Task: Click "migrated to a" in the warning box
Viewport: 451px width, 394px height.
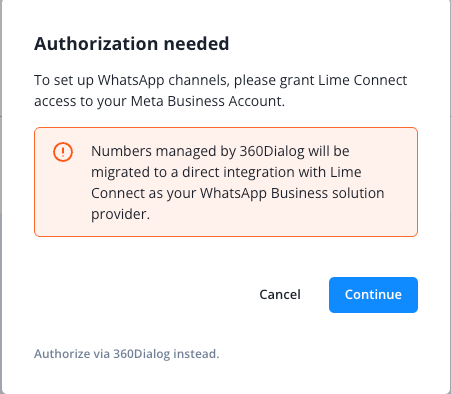Action: click(135, 172)
